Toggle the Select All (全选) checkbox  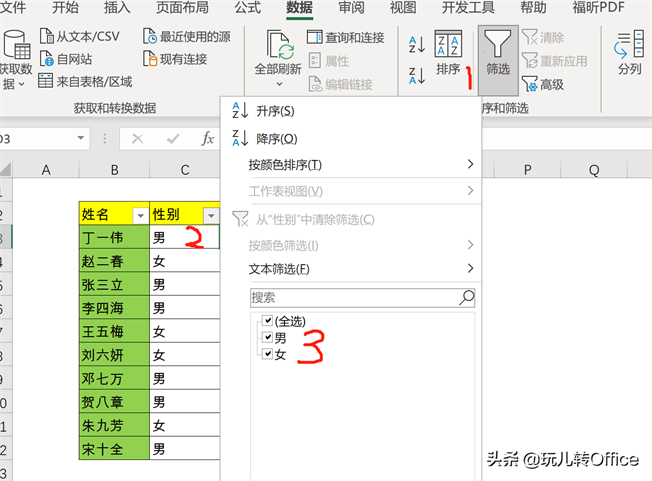(266, 321)
